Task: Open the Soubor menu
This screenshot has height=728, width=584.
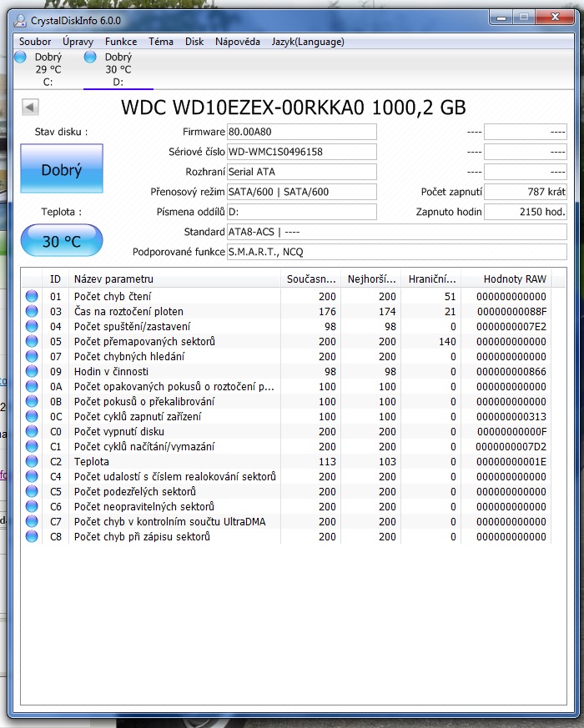Action: pyautogui.click(x=35, y=42)
